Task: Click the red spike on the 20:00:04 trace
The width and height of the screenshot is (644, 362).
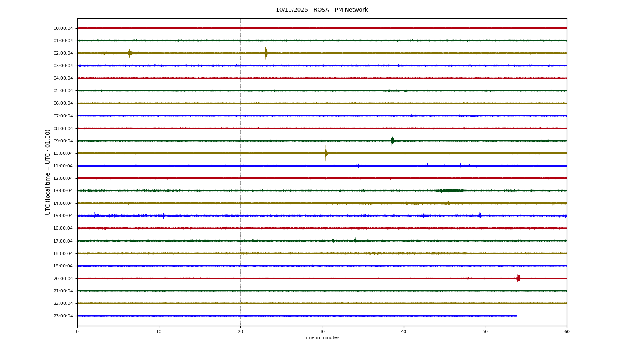Action: click(x=518, y=278)
